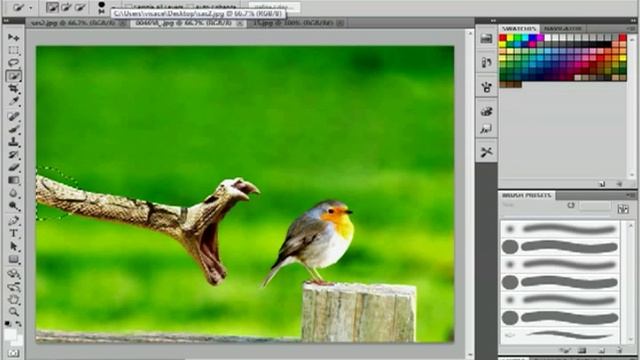Reset default foreground and background colors
Image resolution: width=640 pixels, height=360 pixels.
point(8,324)
